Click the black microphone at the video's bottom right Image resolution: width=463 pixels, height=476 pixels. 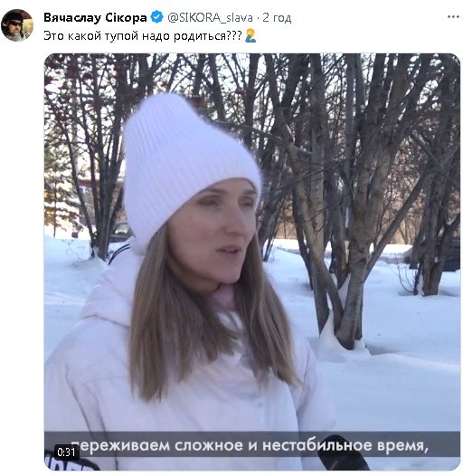[341, 453]
